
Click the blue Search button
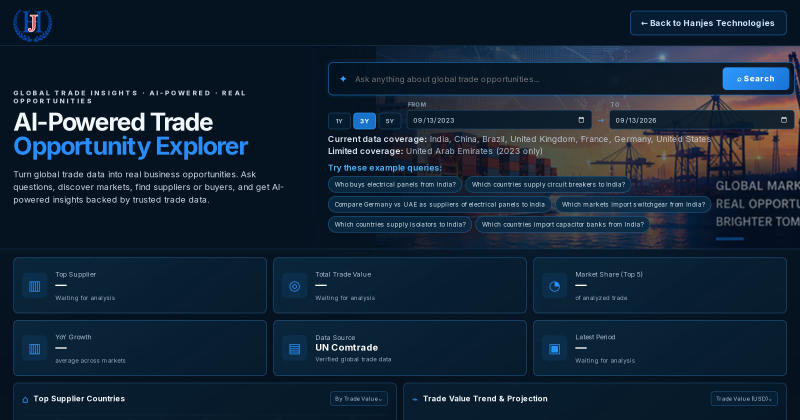pyautogui.click(x=756, y=79)
